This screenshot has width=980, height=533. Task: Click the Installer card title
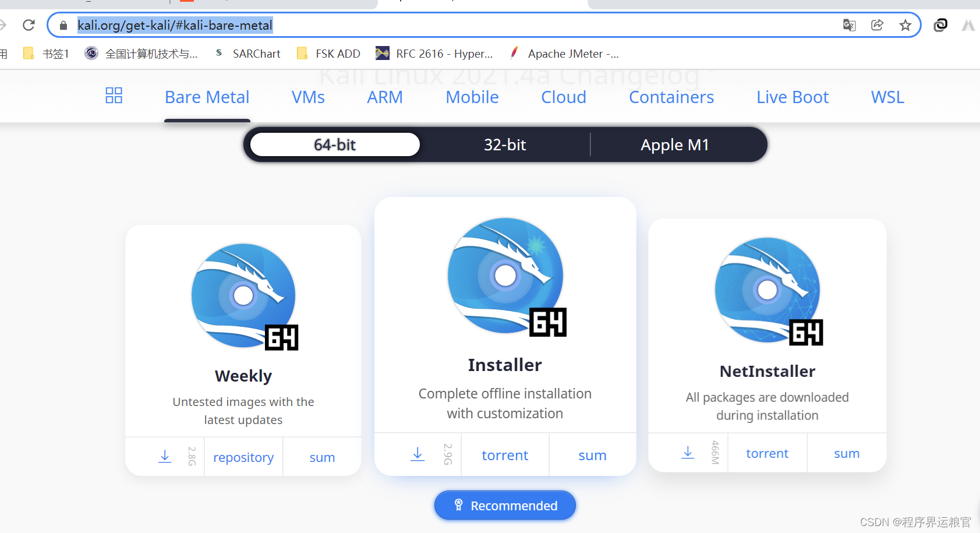[505, 365]
